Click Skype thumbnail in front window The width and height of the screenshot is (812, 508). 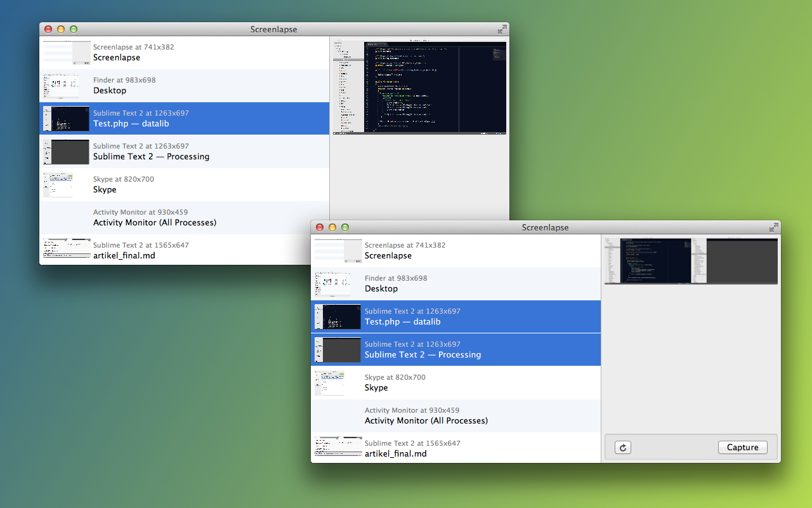[x=329, y=383]
